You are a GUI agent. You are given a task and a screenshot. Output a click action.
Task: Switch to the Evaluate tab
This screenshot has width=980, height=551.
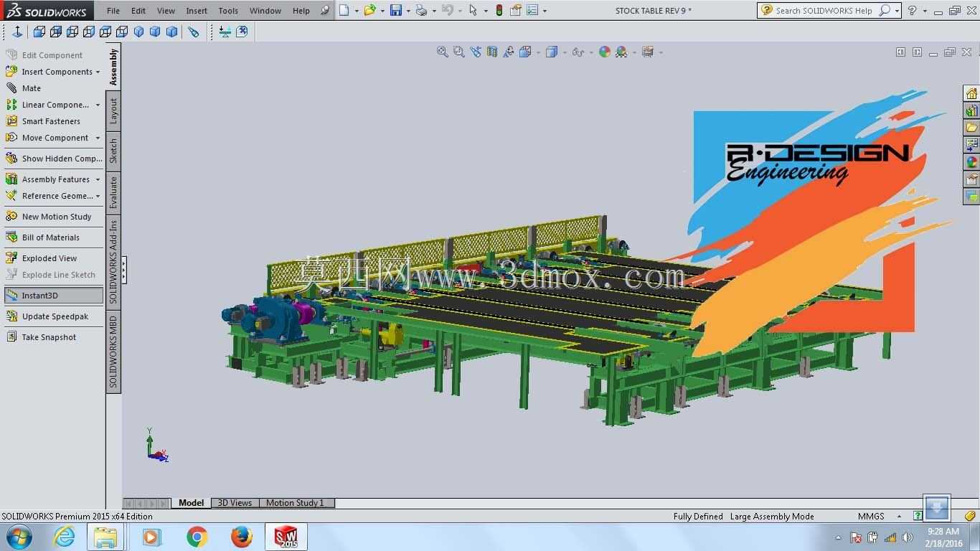pos(113,193)
